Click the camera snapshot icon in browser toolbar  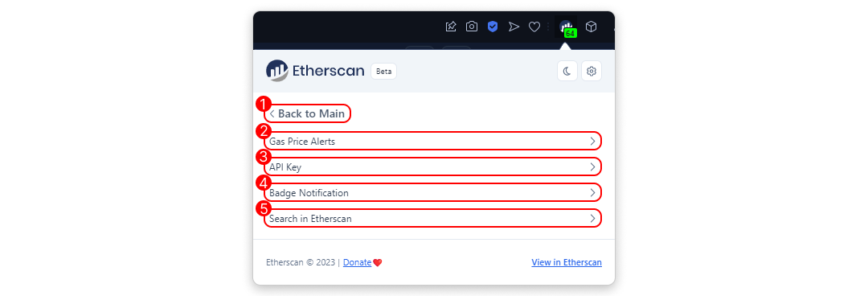(472, 27)
